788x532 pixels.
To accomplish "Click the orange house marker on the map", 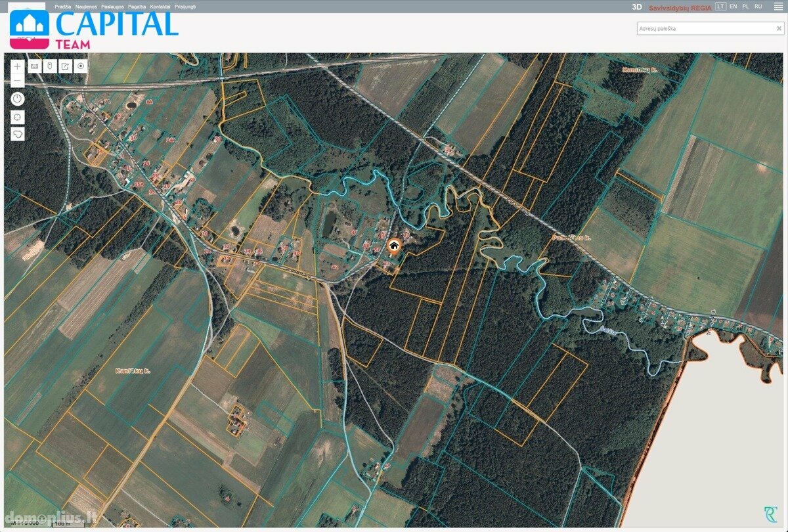I will (394, 246).
